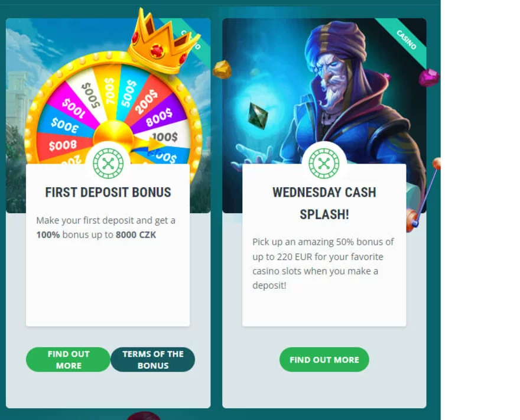520x420 pixels.
Task: Select the Casino ribbon on the wizard card
Action: tap(405, 40)
